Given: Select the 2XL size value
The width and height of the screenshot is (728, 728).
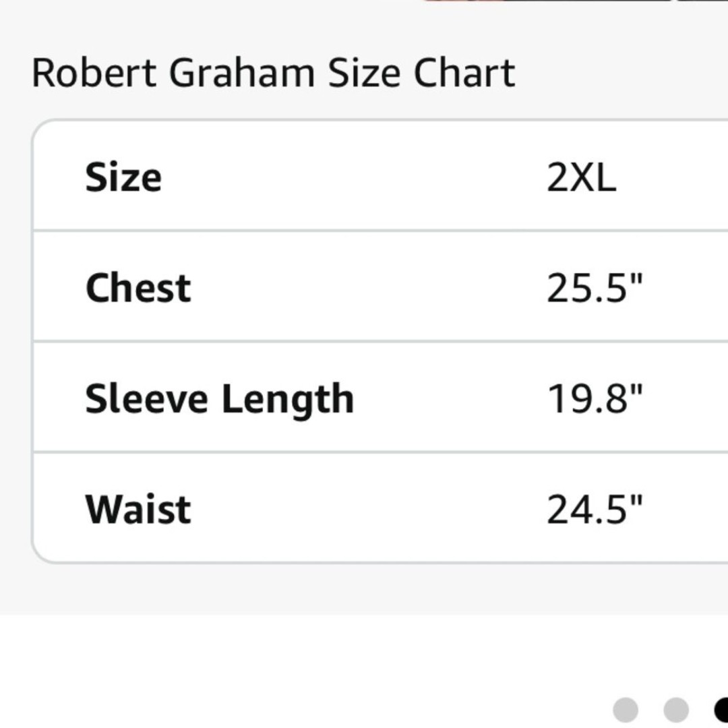Looking at the screenshot, I should (581, 178).
